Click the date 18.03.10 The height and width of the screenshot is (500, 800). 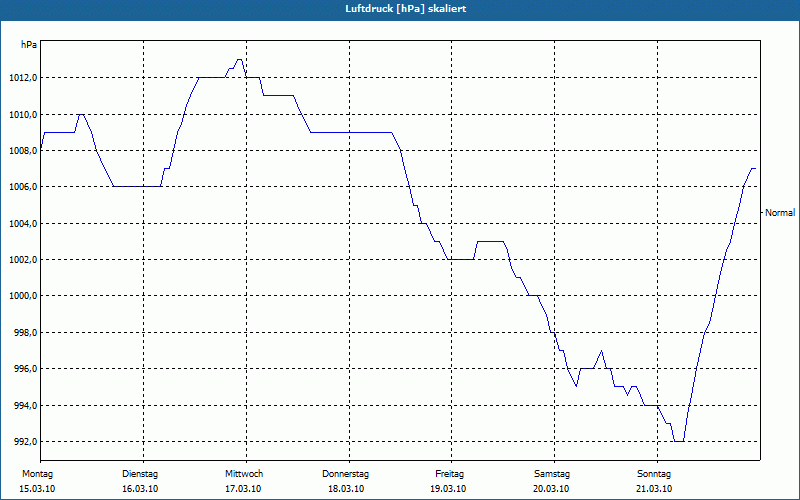tap(345, 489)
